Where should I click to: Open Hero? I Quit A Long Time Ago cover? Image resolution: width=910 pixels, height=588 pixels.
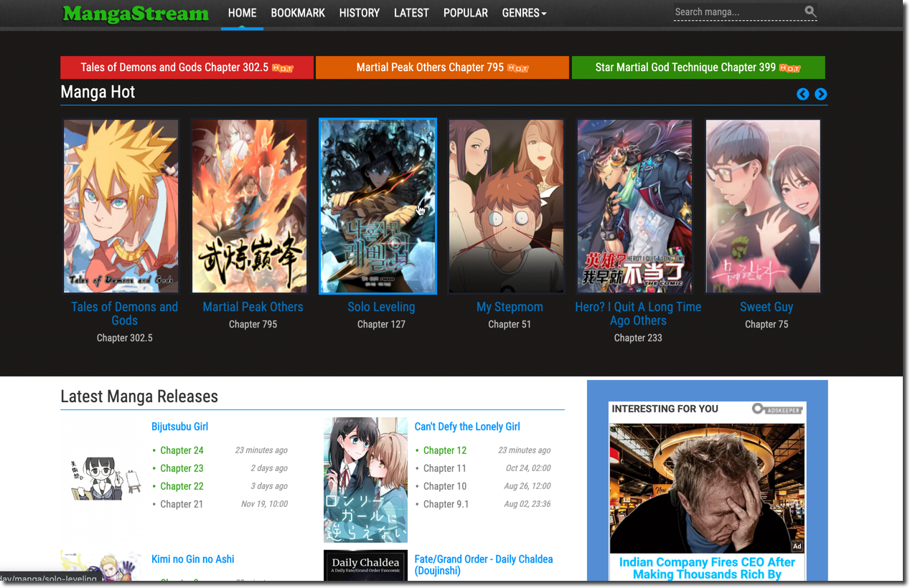[635, 206]
